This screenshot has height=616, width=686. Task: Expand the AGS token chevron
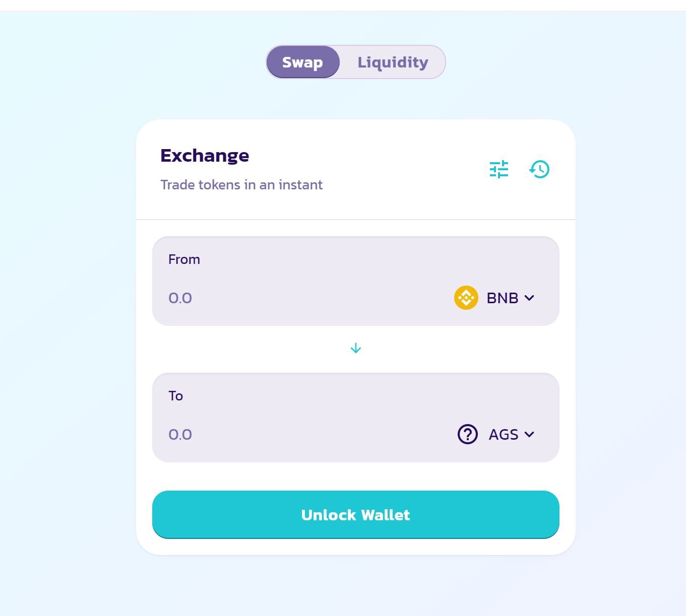pos(529,434)
